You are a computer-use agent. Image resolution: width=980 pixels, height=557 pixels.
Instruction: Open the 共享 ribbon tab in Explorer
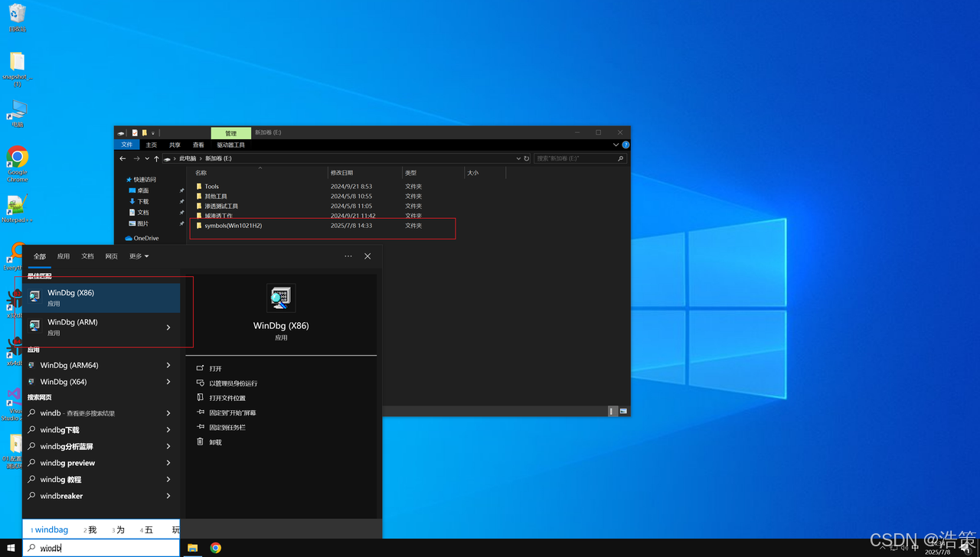point(175,145)
